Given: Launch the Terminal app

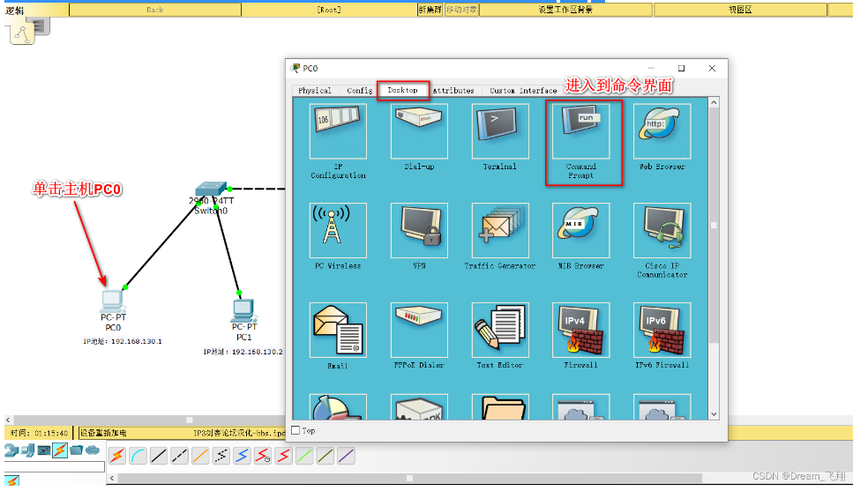Looking at the screenshot, I should click(500, 131).
